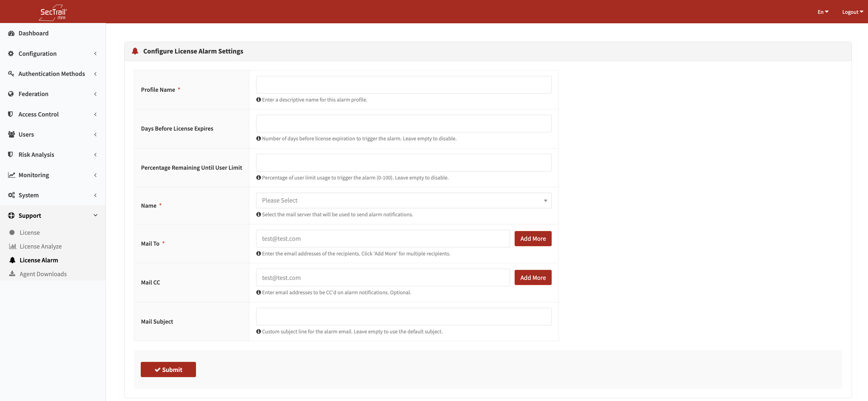
Task: Open the En language dropdown
Action: (x=823, y=12)
